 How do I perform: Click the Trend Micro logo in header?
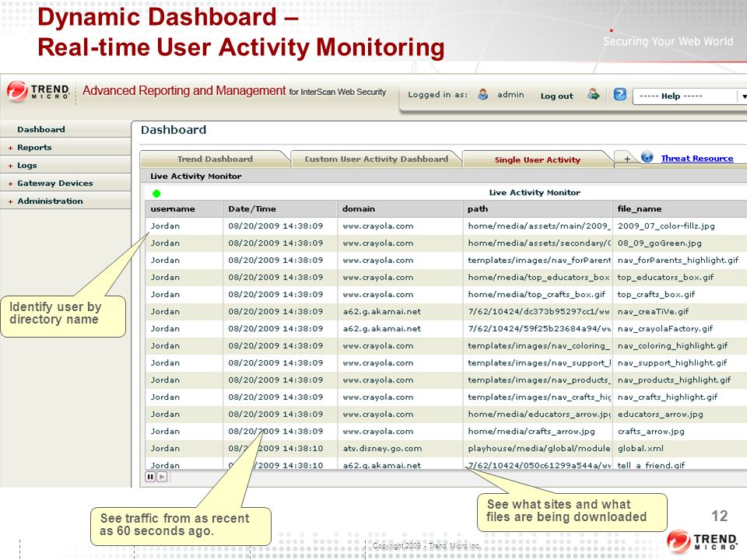(38, 92)
